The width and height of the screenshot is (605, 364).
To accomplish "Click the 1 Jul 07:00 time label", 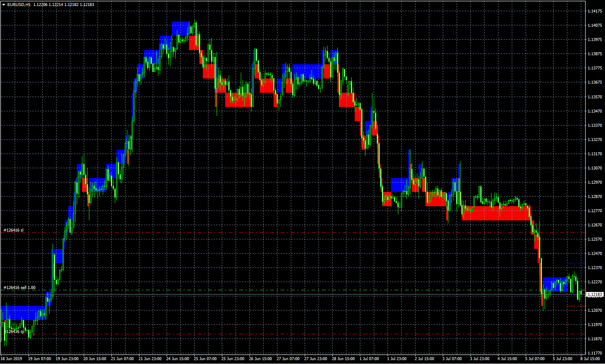I will pyautogui.click(x=369, y=359).
